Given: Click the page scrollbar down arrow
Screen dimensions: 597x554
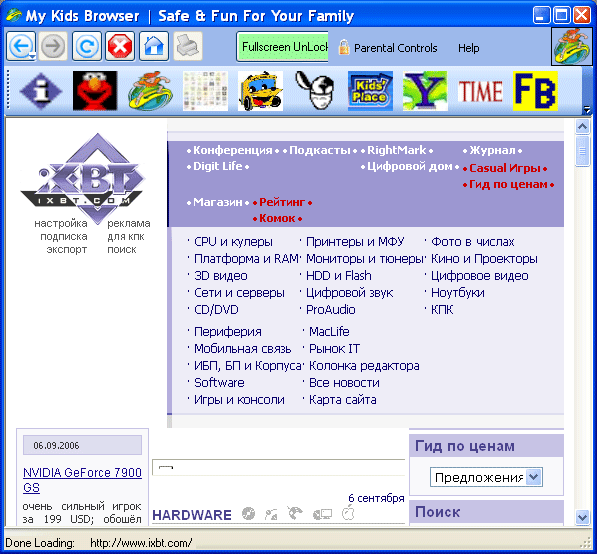Looking at the screenshot, I should point(583,517).
